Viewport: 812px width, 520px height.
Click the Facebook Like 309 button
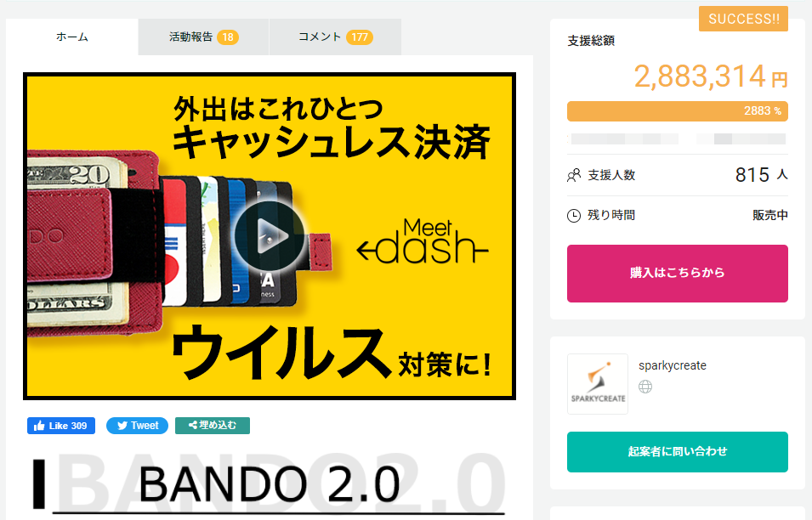tap(61, 426)
